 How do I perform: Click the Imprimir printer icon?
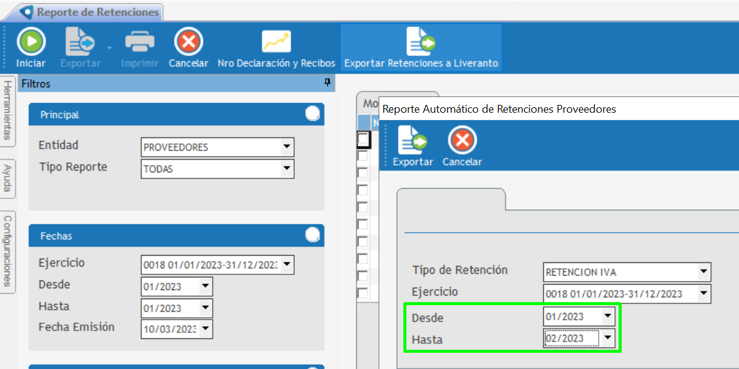click(140, 42)
